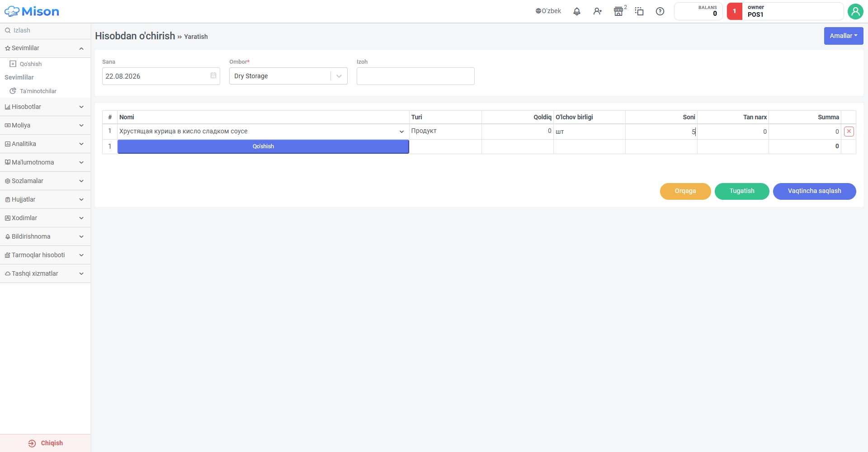Open the Ombor Dry Storage dropdown

pos(288,76)
